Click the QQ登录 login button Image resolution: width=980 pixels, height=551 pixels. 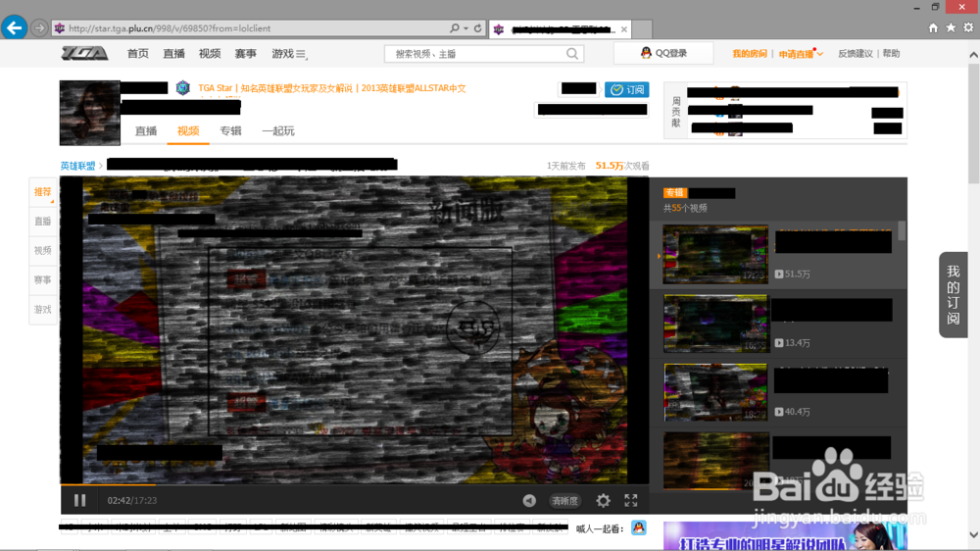coord(663,53)
